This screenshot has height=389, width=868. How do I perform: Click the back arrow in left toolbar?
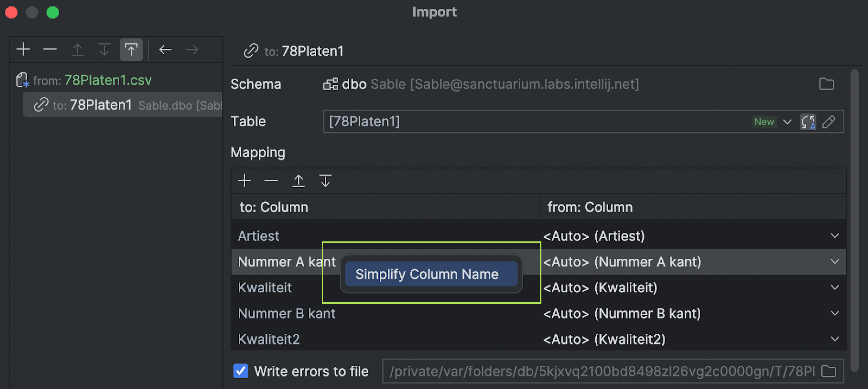tap(165, 50)
